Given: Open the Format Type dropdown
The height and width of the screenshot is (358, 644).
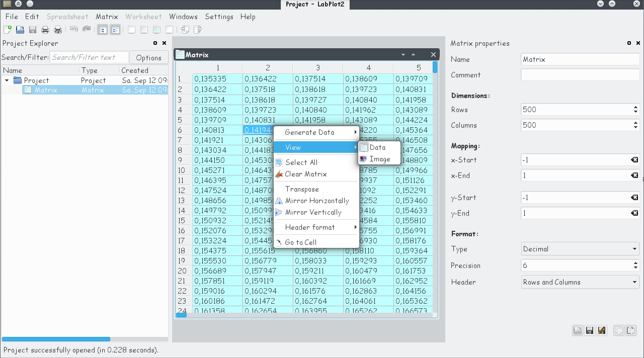Looking at the screenshot, I should tap(580, 249).
